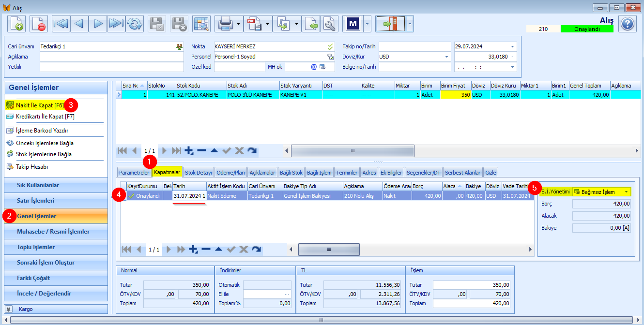The width and height of the screenshot is (644, 325).
Task: Open the 29.07.2024 date picker dropdown
Action: click(512, 47)
